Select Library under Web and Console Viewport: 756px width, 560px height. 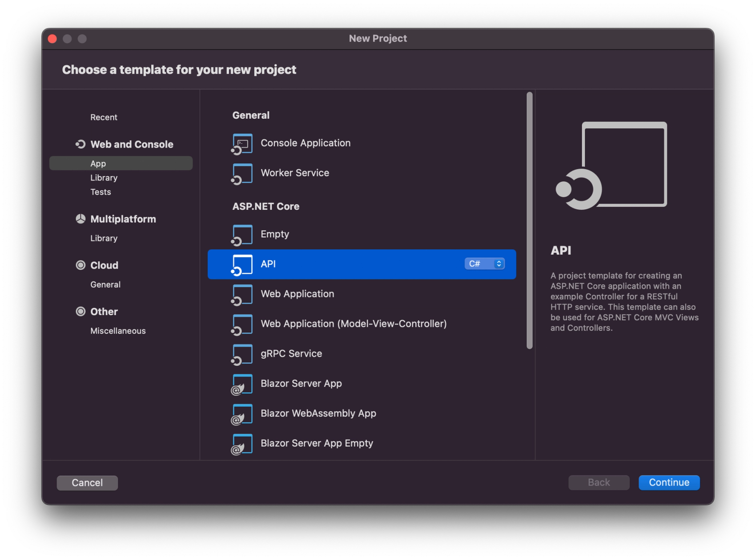tap(104, 177)
